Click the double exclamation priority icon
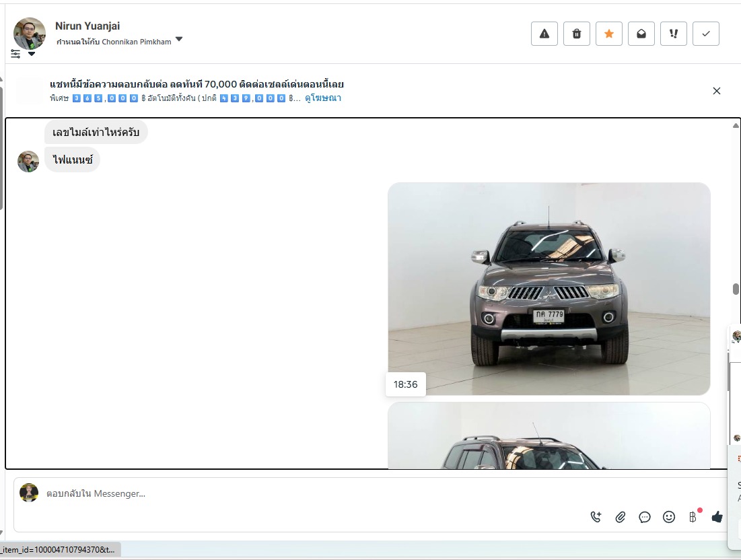The height and width of the screenshot is (560, 741). (673, 34)
